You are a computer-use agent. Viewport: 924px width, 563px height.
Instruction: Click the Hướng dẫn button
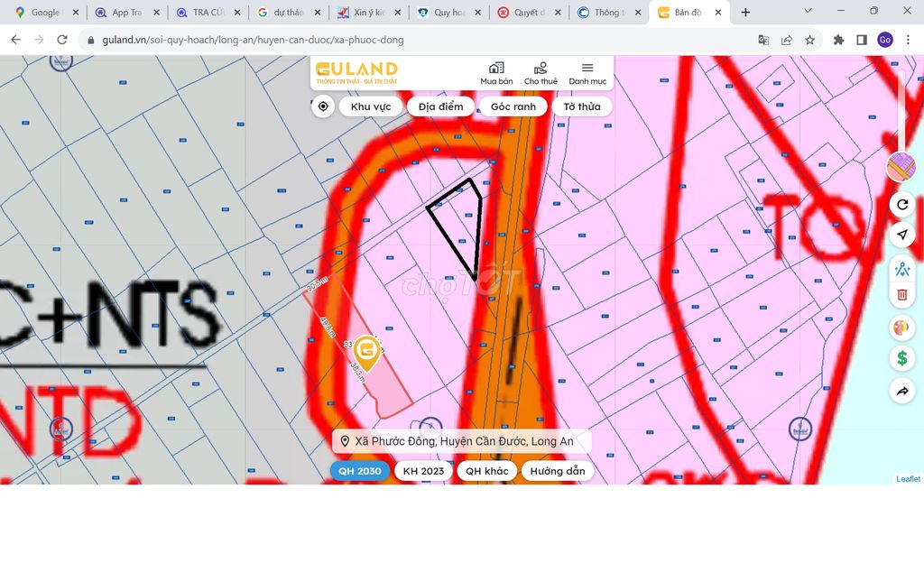coord(558,471)
